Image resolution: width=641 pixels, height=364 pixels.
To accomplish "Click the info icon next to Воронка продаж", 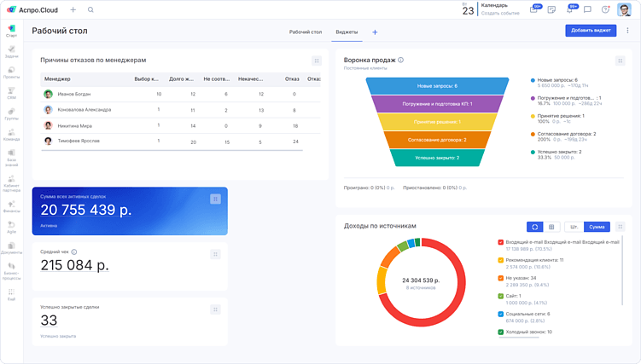I will point(401,61).
